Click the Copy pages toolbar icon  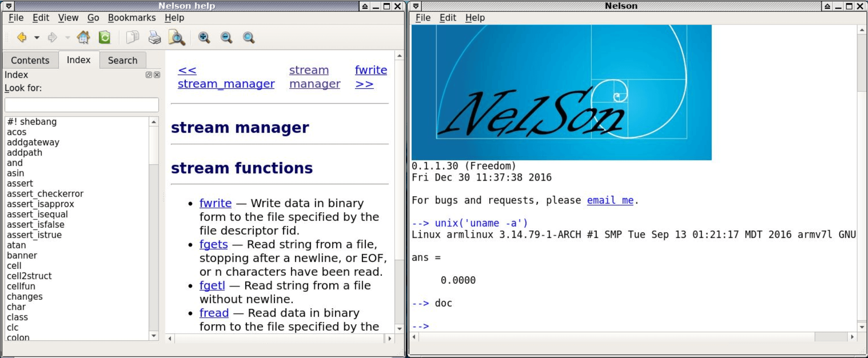coord(133,37)
